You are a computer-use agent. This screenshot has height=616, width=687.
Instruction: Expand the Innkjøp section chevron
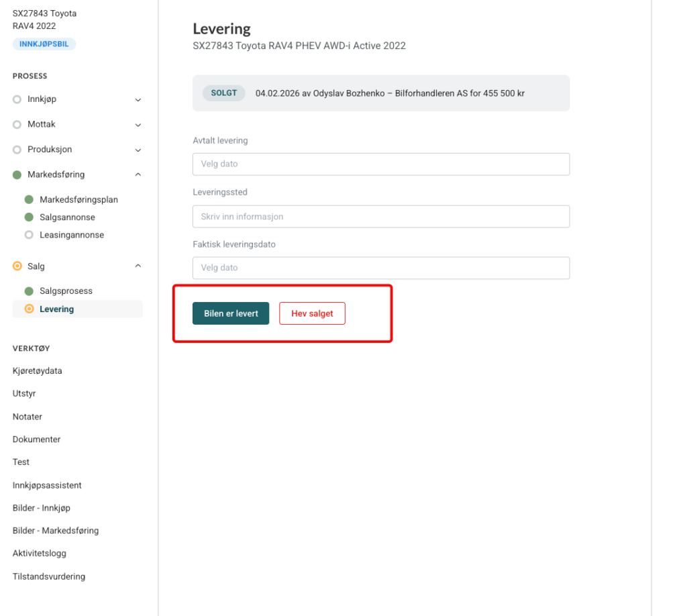click(x=138, y=100)
